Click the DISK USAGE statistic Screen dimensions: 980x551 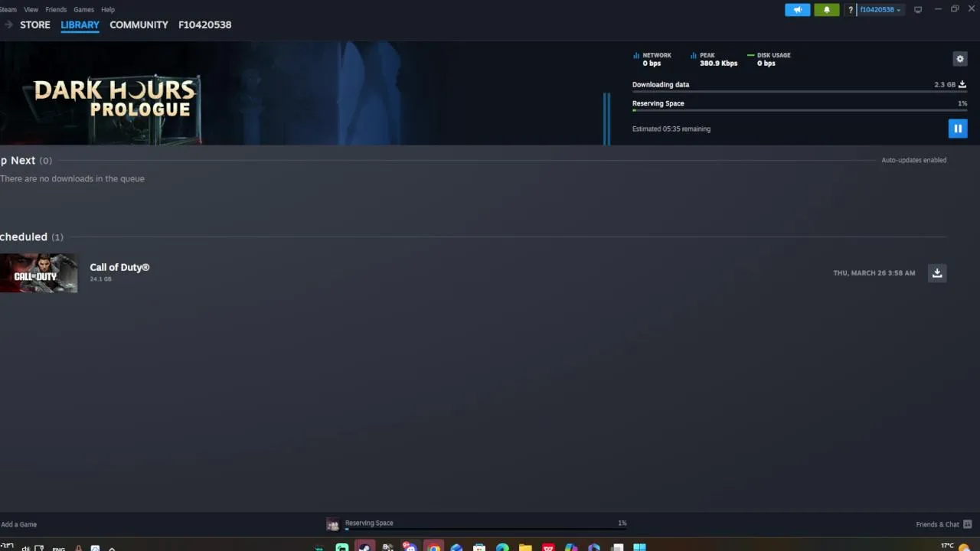[769, 59]
